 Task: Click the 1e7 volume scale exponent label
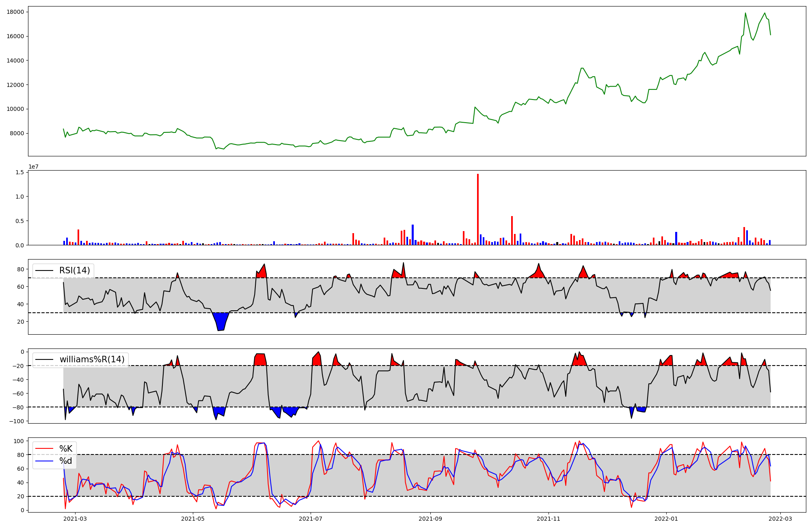(x=33, y=167)
